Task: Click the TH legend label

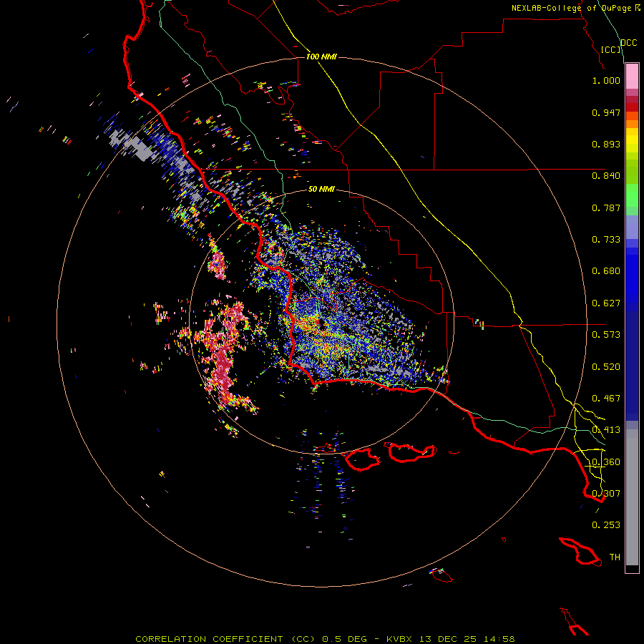Action: (x=615, y=557)
